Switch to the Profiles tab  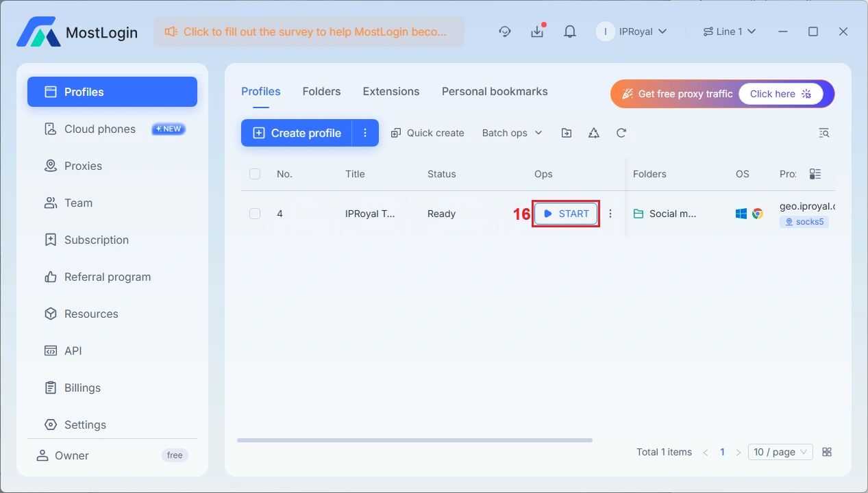[x=261, y=92]
